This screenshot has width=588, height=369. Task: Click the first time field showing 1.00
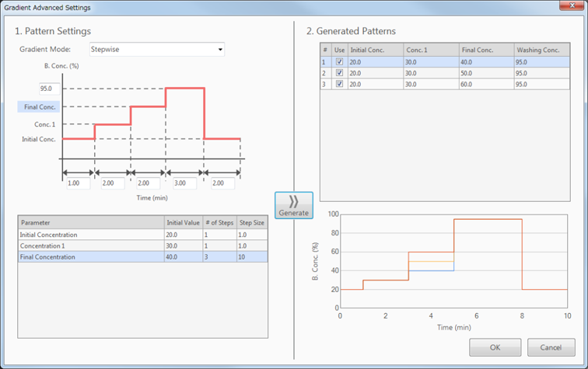[x=77, y=183]
